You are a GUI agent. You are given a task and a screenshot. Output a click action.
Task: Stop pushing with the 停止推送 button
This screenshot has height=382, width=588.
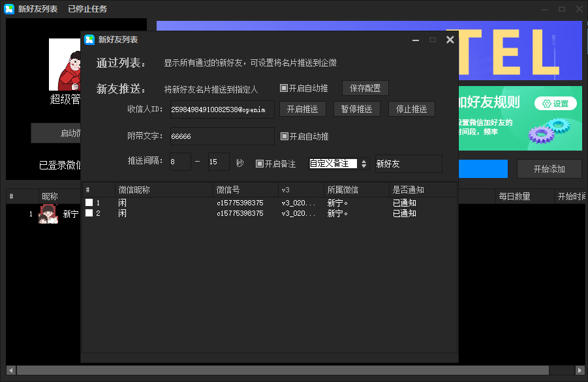[x=411, y=109]
